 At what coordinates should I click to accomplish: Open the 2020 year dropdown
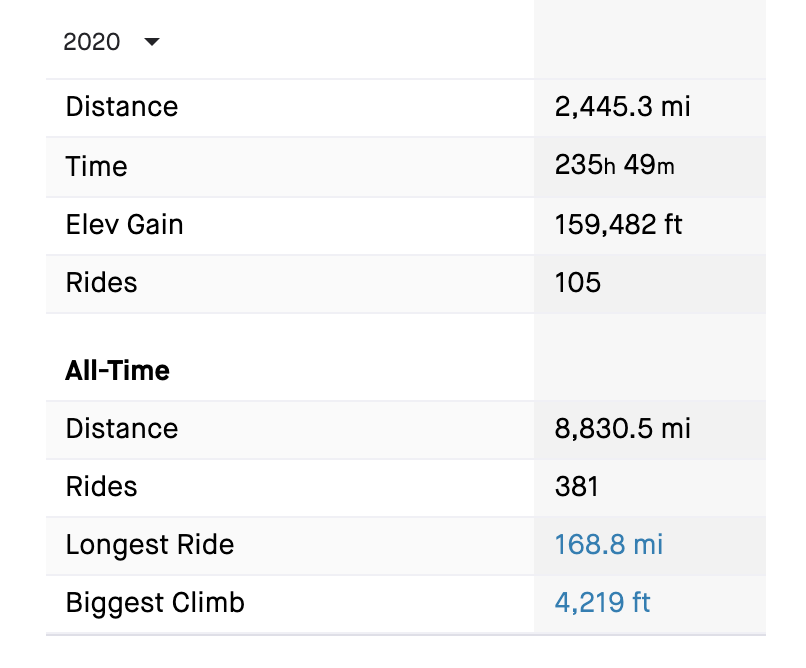click(112, 42)
